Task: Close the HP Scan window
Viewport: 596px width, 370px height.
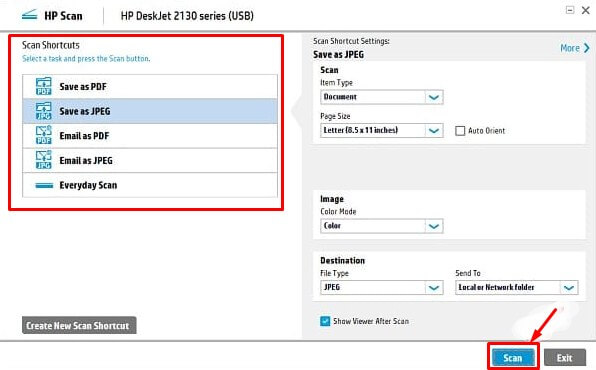Action: click(x=586, y=10)
